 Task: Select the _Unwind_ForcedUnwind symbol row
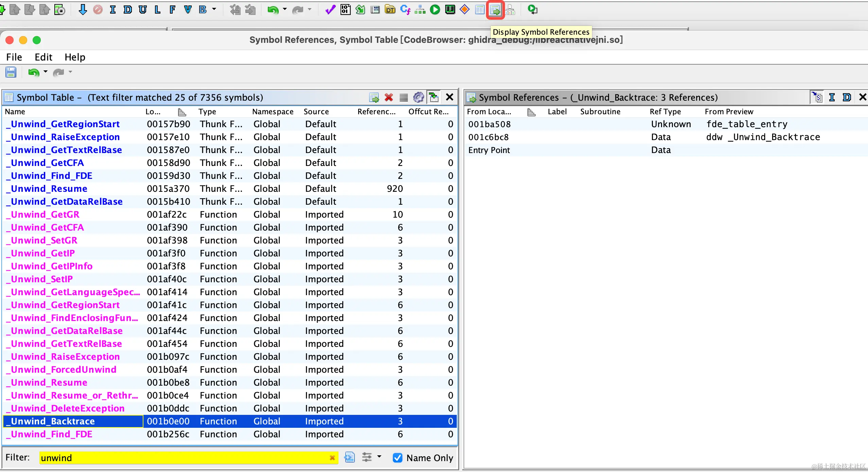[x=229, y=370]
